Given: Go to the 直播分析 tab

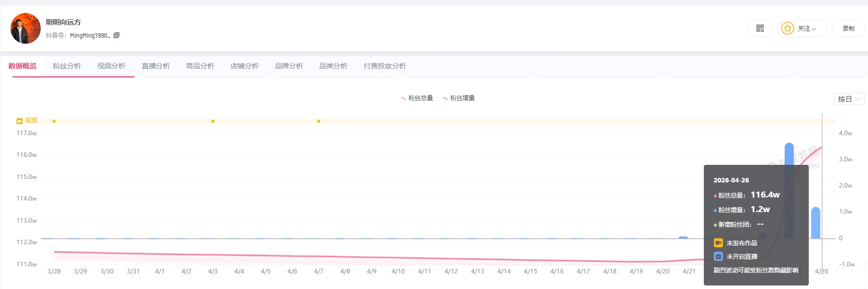Looking at the screenshot, I should 156,66.
